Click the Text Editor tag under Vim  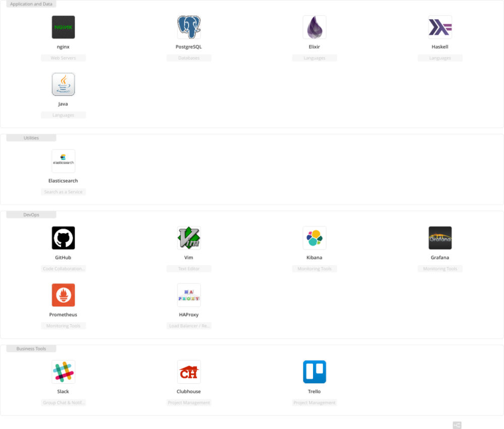pyautogui.click(x=189, y=268)
